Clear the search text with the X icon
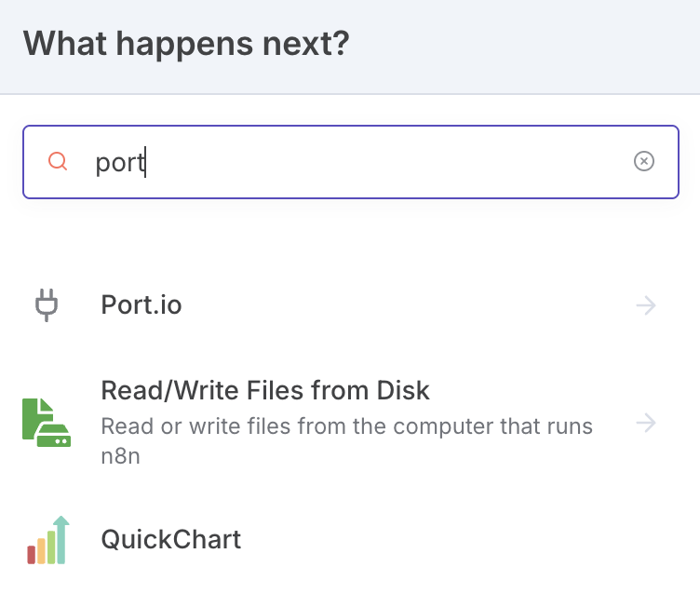Viewport: 700px width, 594px height. pyautogui.click(x=643, y=162)
